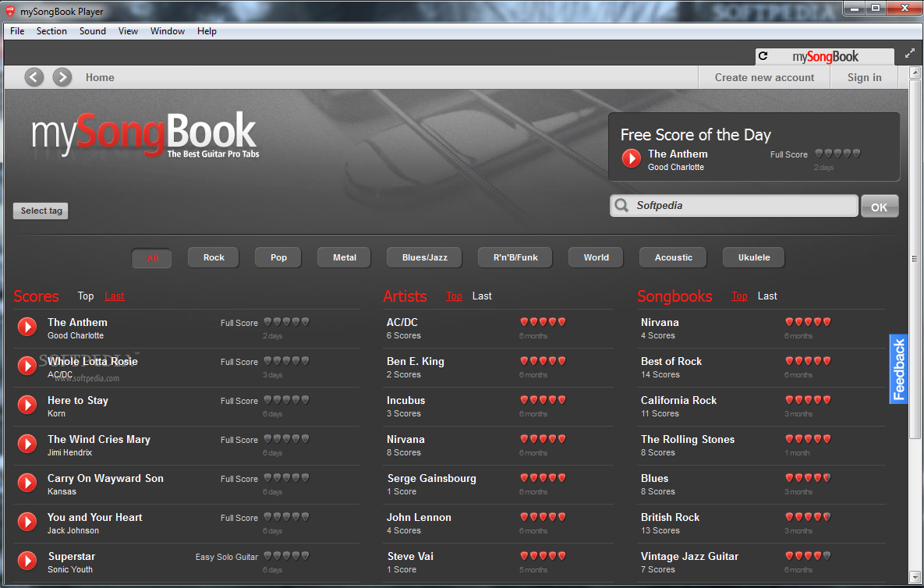Screen dimensions: 924x588
Task: Open the View menu
Action: click(x=128, y=31)
